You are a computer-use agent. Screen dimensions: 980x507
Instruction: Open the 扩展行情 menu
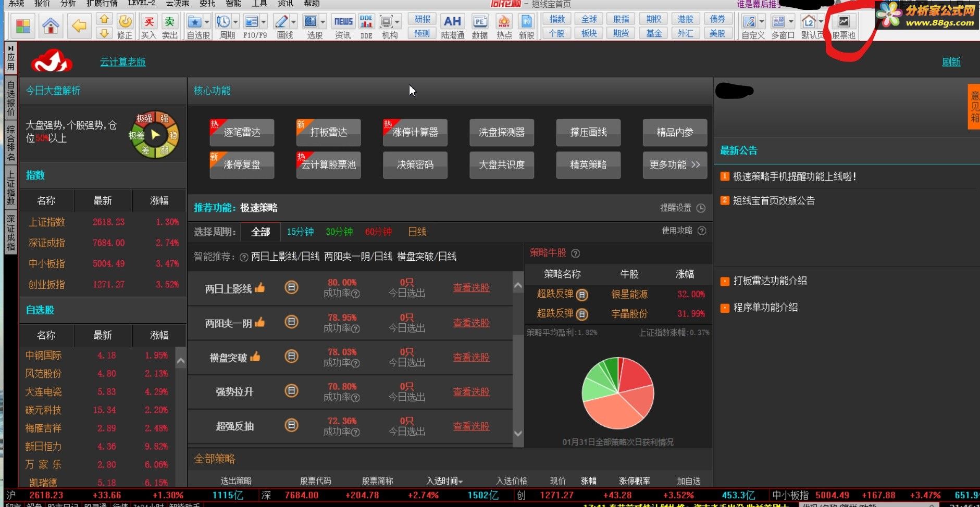102,3
